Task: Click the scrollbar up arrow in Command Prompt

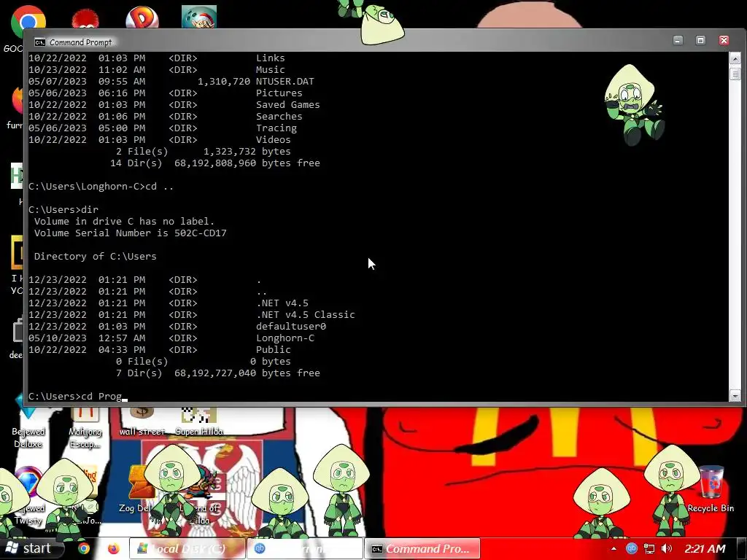Action: pyautogui.click(x=735, y=58)
